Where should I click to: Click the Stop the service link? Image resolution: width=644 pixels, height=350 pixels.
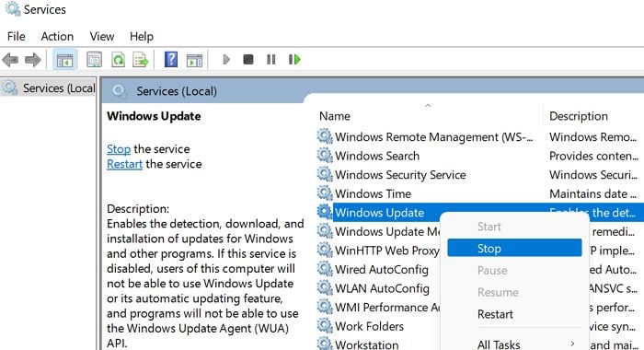119,149
